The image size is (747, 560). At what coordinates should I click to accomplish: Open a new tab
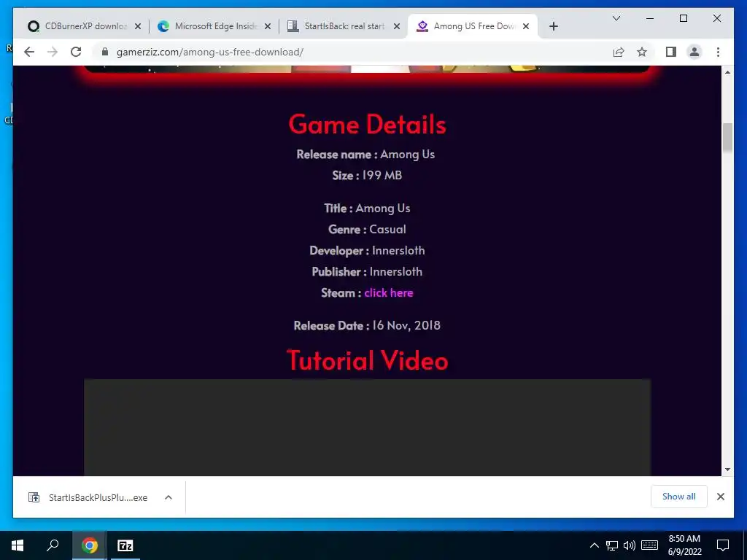pyautogui.click(x=553, y=26)
